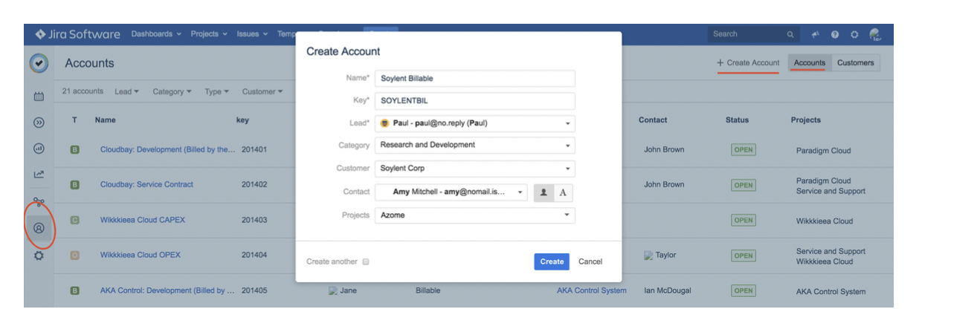Open the Accounts person icon in sidebar

tap(39, 228)
